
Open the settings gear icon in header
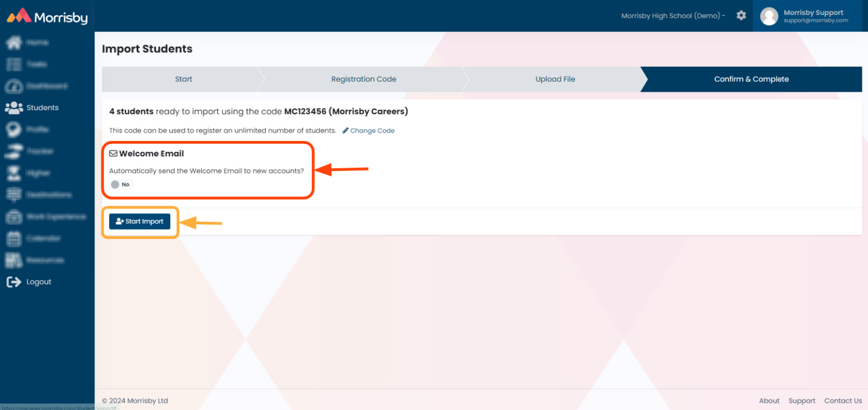pos(741,15)
